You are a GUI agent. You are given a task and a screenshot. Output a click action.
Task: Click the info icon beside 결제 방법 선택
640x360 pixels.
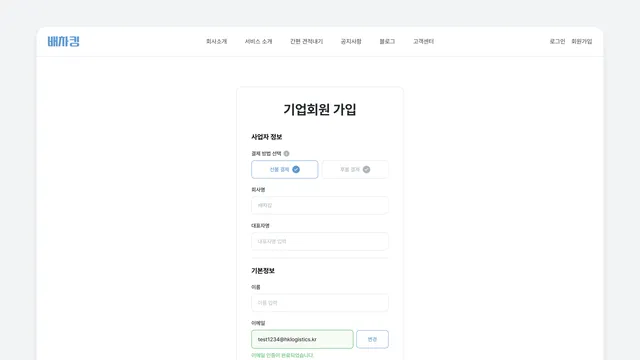tap(287, 153)
